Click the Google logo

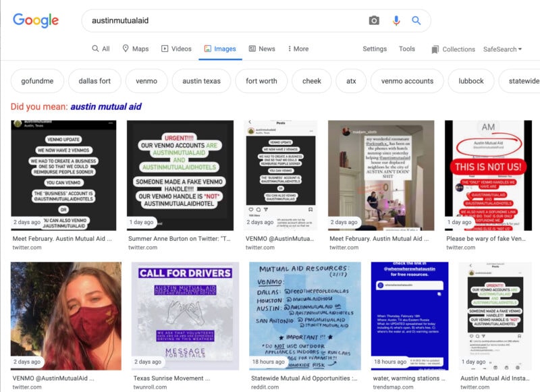pos(36,21)
